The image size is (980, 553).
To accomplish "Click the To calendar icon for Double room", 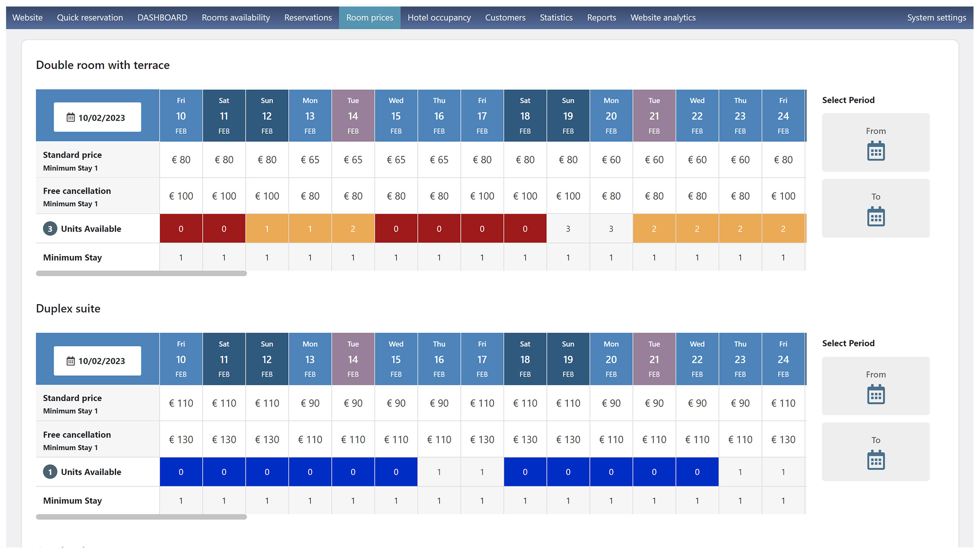I will [x=875, y=217].
